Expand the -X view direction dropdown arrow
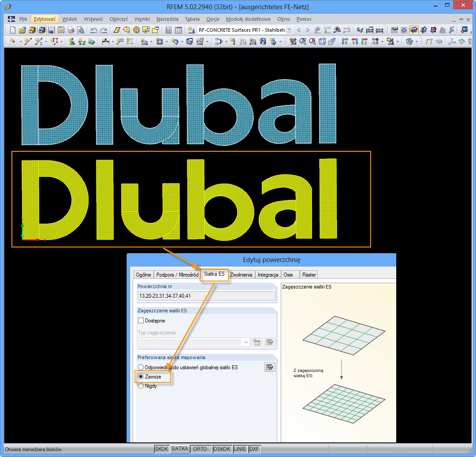The width and height of the screenshot is (476, 457). 382,41
